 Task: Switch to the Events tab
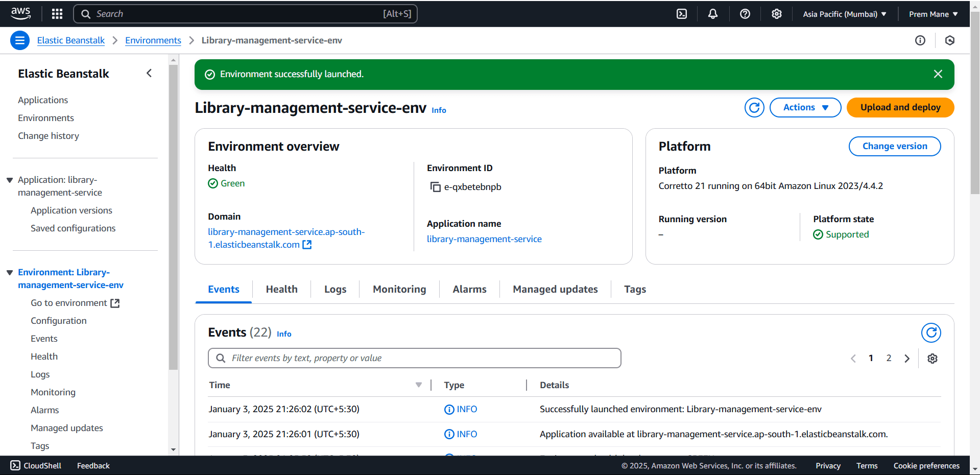[224, 289]
